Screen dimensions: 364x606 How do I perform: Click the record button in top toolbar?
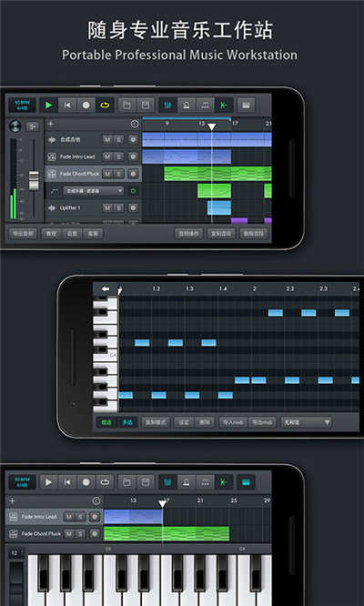(x=86, y=106)
